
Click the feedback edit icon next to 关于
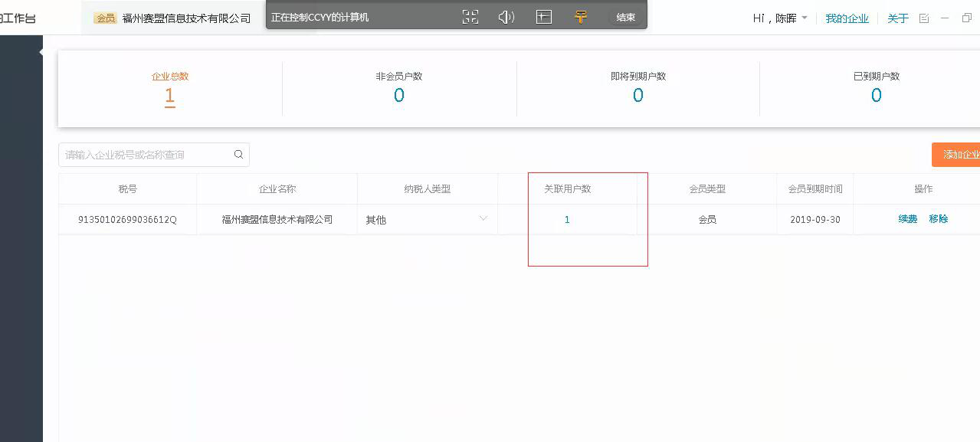tap(924, 18)
